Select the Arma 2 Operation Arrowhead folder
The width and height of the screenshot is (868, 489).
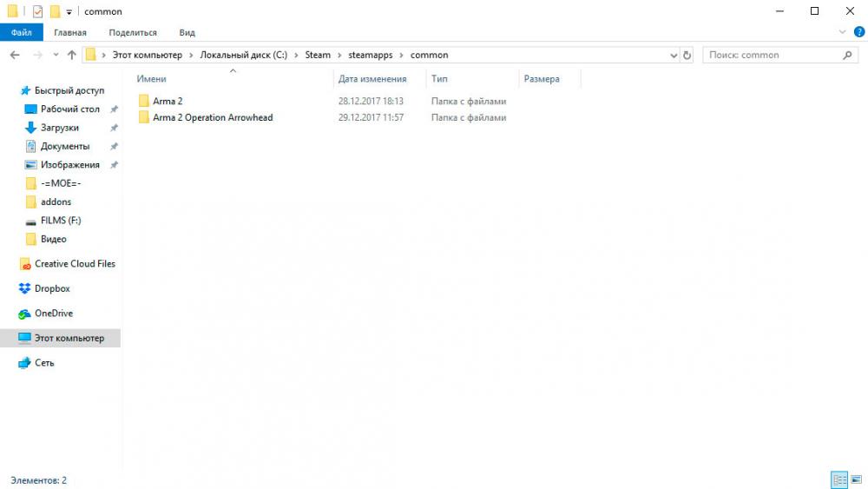coord(213,117)
